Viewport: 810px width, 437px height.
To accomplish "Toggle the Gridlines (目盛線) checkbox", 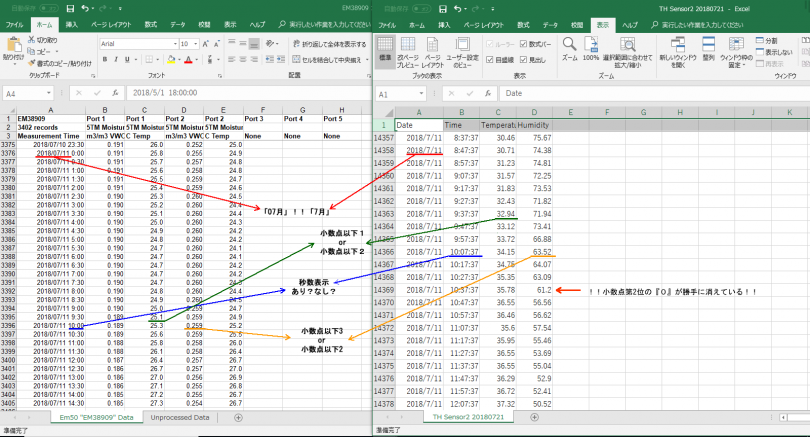I will [490, 60].
